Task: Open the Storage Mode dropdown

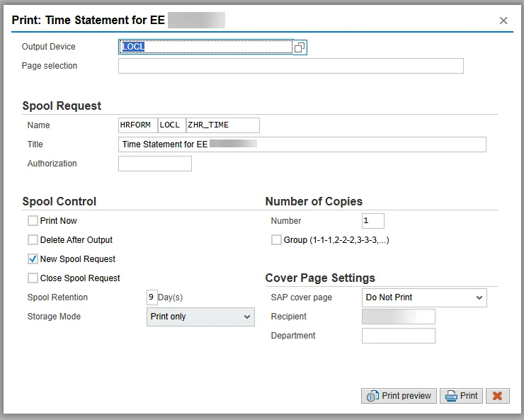Action: [200, 317]
